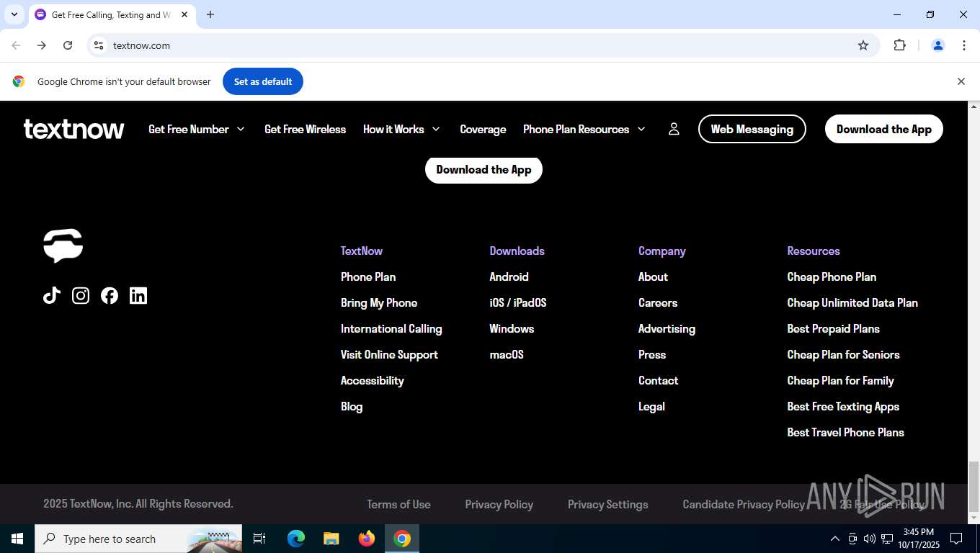Go forward to the next page
The width and height of the screenshot is (980, 553).
tap(42, 45)
